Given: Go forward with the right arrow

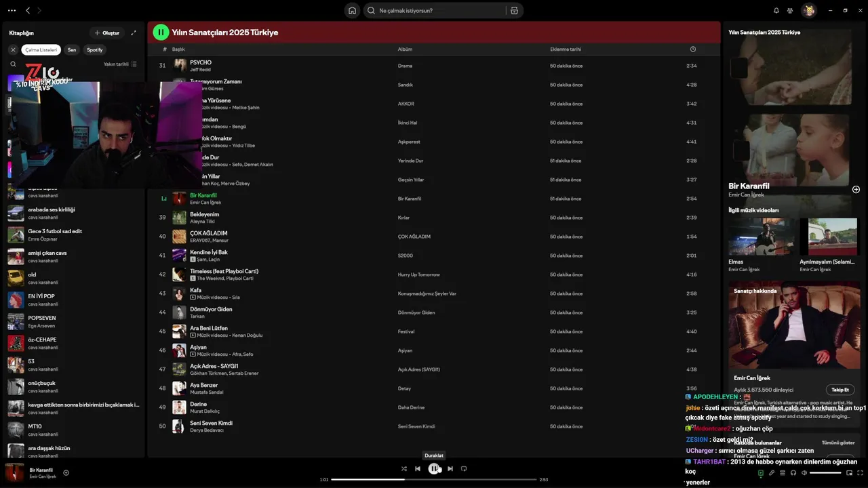Looking at the screenshot, I should pyautogui.click(x=39, y=10).
